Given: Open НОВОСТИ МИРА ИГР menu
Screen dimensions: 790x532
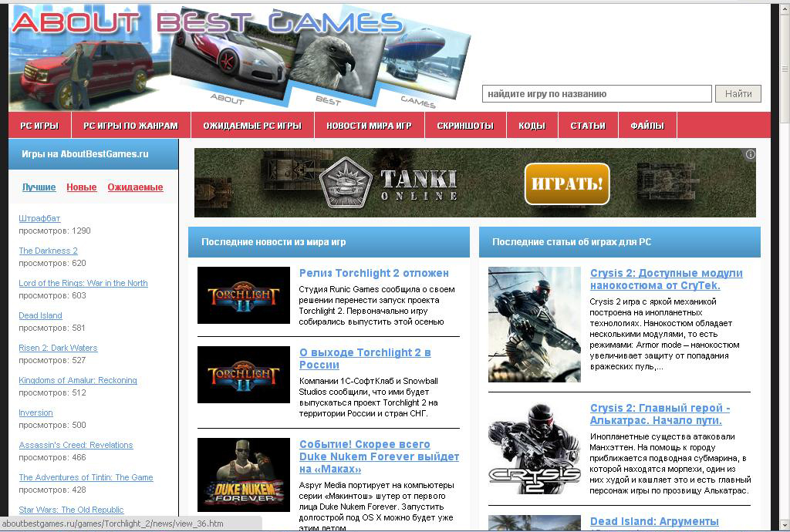Looking at the screenshot, I should (x=370, y=126).
